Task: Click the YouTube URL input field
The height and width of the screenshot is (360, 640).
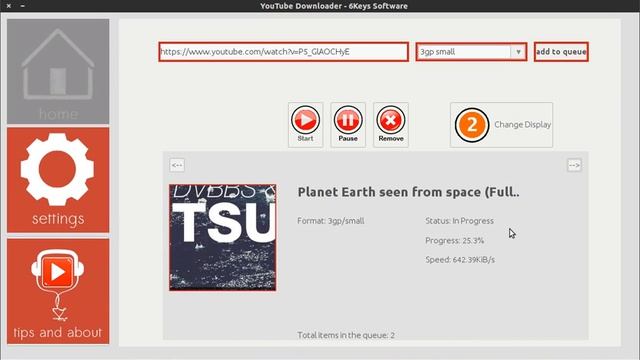Action: (x=284, y=52)
